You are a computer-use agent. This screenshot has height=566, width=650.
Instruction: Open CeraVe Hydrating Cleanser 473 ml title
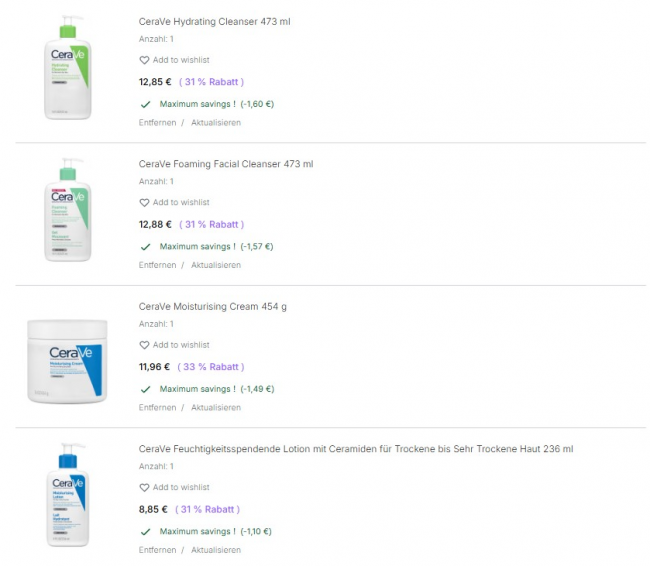215,21
